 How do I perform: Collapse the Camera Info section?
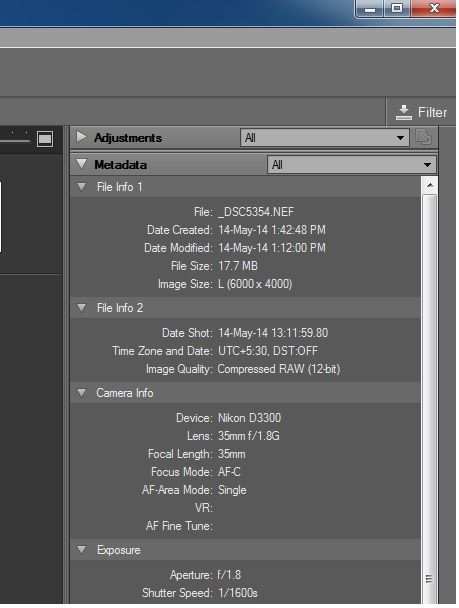(81, 393)
